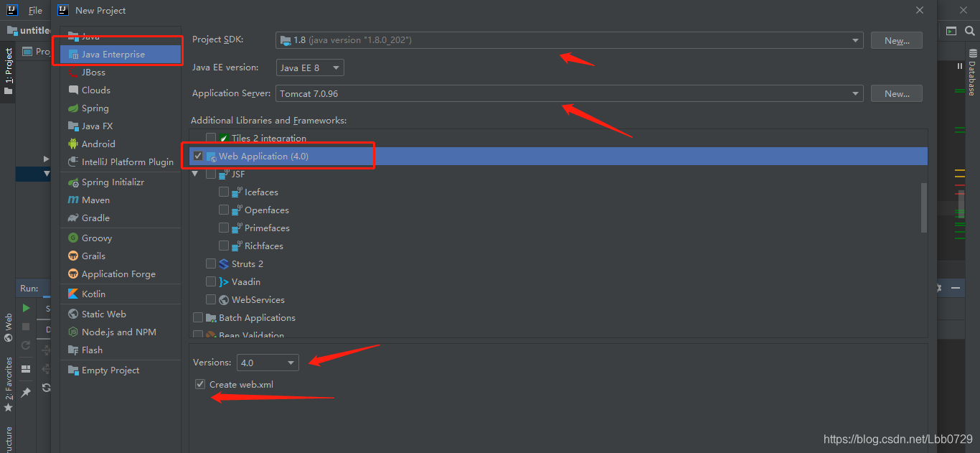Enable WebServices checkbox
Viewport: 980px width, 453px height.
(x=211, y=300)
